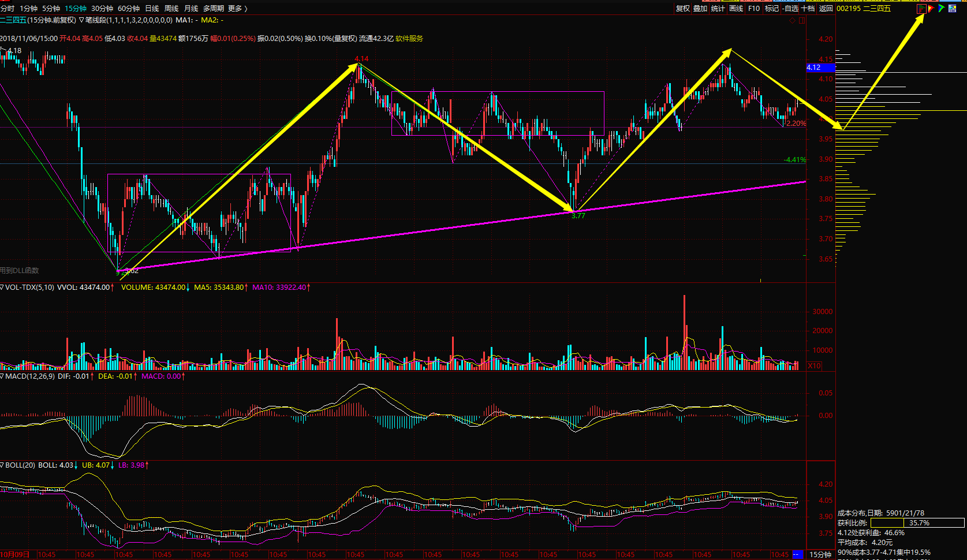The height and width of the screenshot is (560, 967).
Task: Expand the MACD indicator dropdown triangle
Action: click(x=2, y=376)
